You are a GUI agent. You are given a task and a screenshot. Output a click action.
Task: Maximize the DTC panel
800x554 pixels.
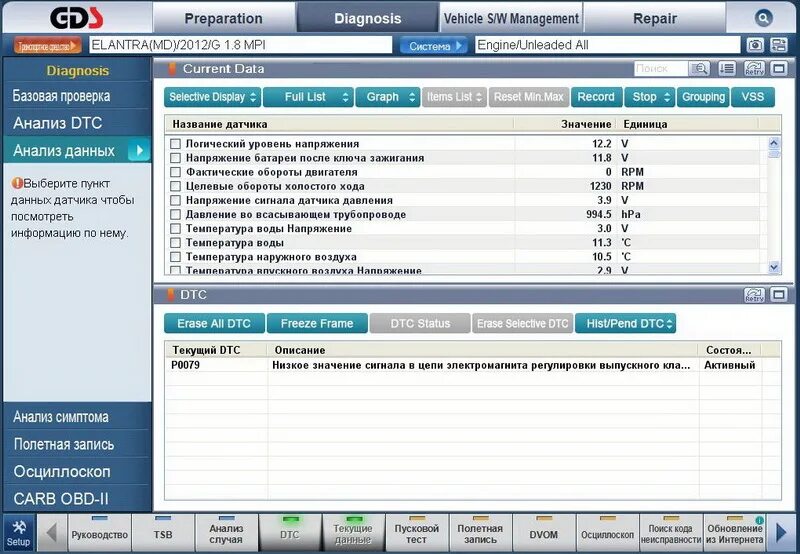(x=779, y=295)
